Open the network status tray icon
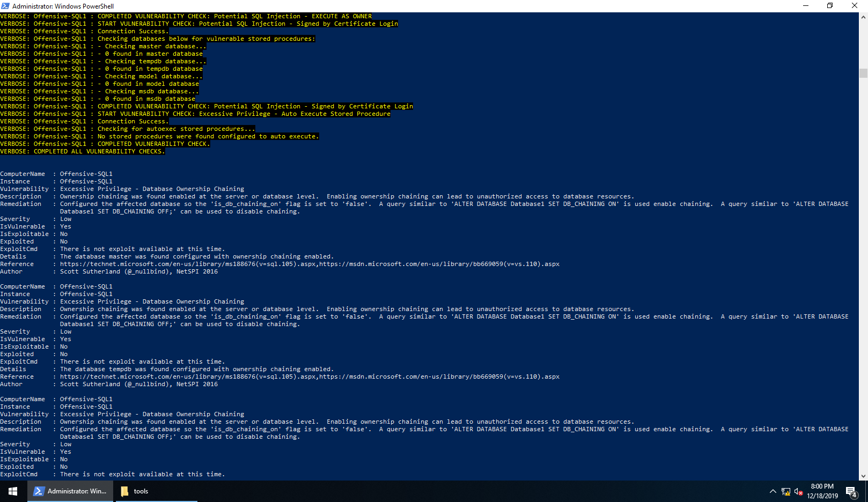The width and height of the screenshot is (868, 502). 786,491
